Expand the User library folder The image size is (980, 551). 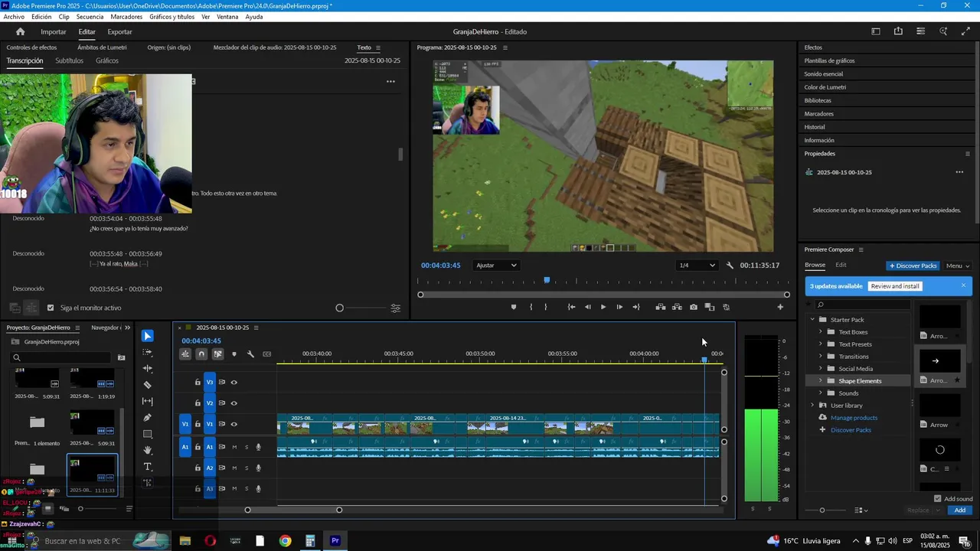[812, 406]
